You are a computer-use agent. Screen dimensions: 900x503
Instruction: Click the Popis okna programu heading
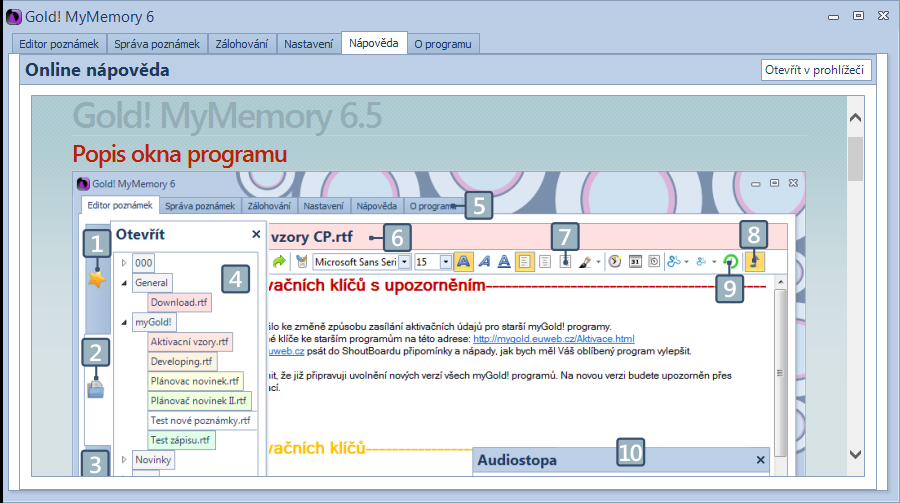(x=180, y=154)
